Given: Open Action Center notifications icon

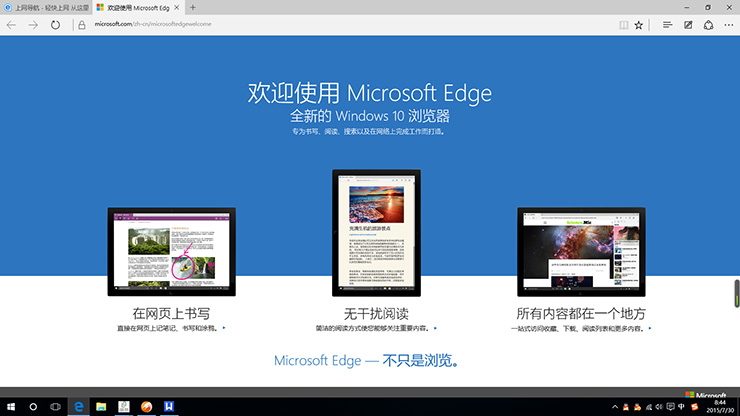Looking at the screenshot, I should [670, 407].
